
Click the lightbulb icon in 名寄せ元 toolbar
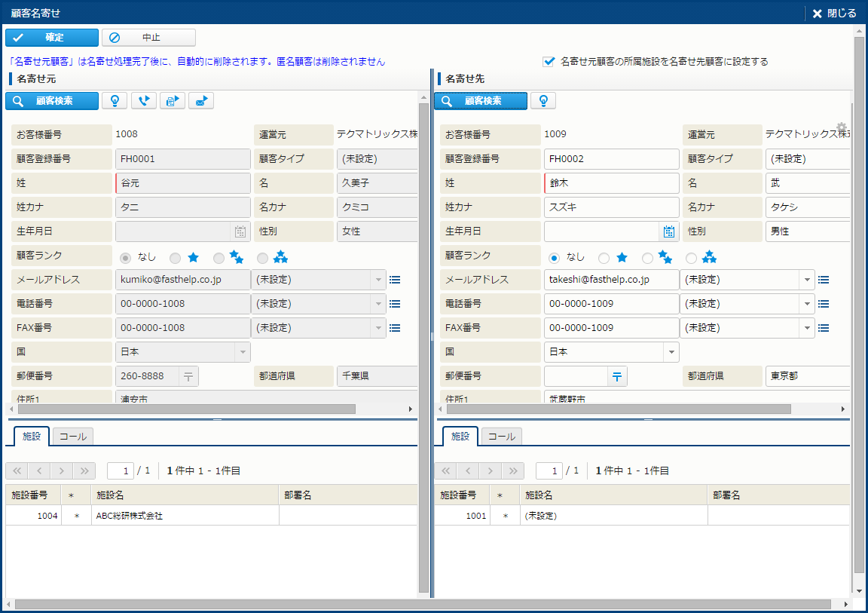115,101
